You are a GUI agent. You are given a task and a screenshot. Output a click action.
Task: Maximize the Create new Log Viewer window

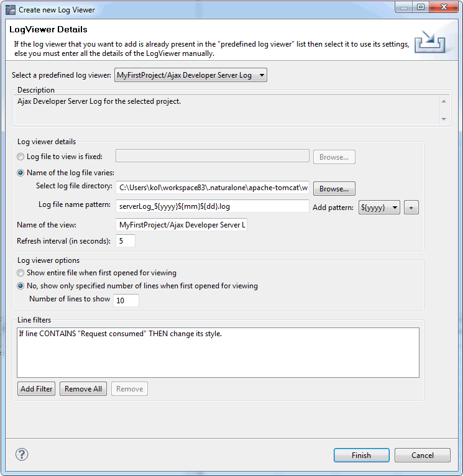point(421,7)
